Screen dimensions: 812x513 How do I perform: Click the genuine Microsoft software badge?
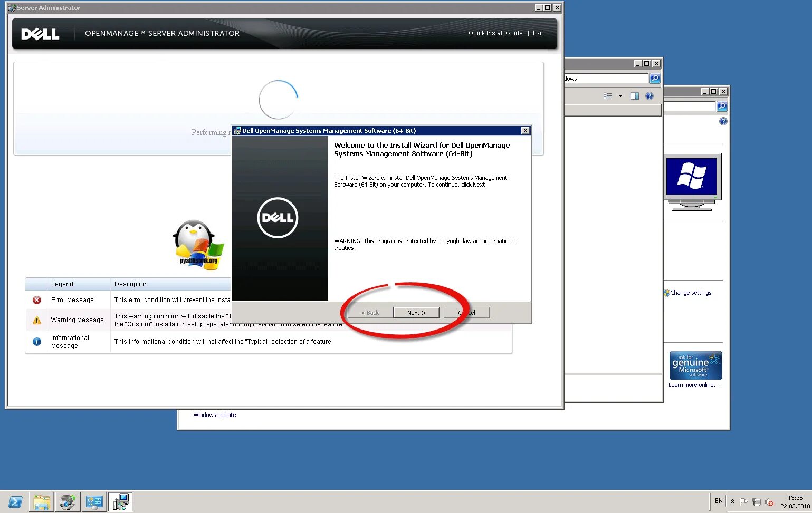(695, 365)
